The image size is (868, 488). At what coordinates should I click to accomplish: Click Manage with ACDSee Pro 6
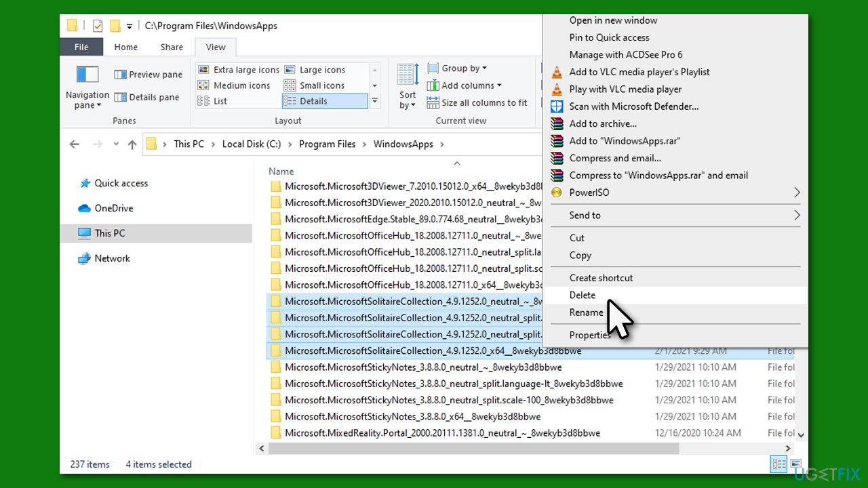[x=676, y=55]
